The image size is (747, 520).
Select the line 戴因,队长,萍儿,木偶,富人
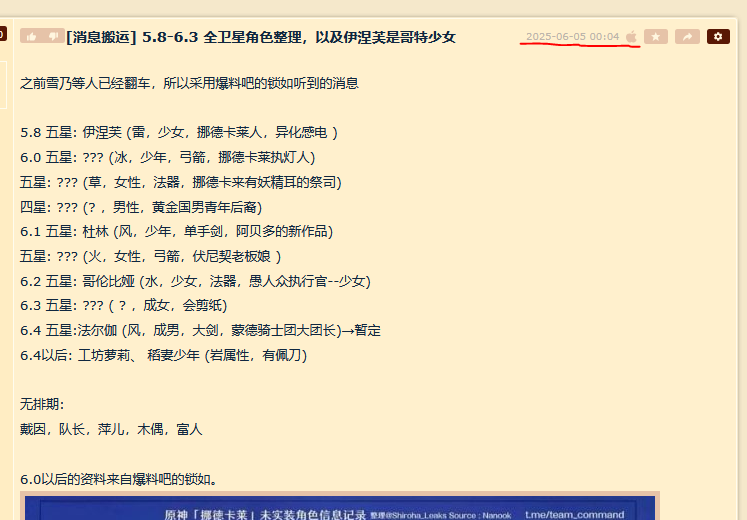[111, 429]
